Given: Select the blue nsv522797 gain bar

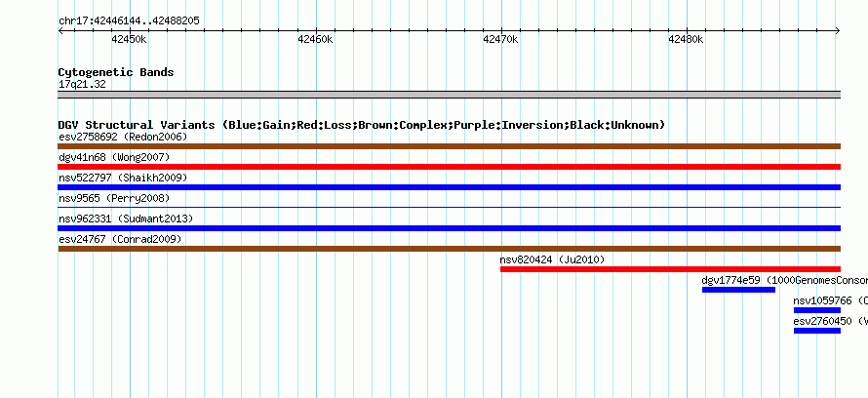Looking at the screenshot, I should coord(450,187).
